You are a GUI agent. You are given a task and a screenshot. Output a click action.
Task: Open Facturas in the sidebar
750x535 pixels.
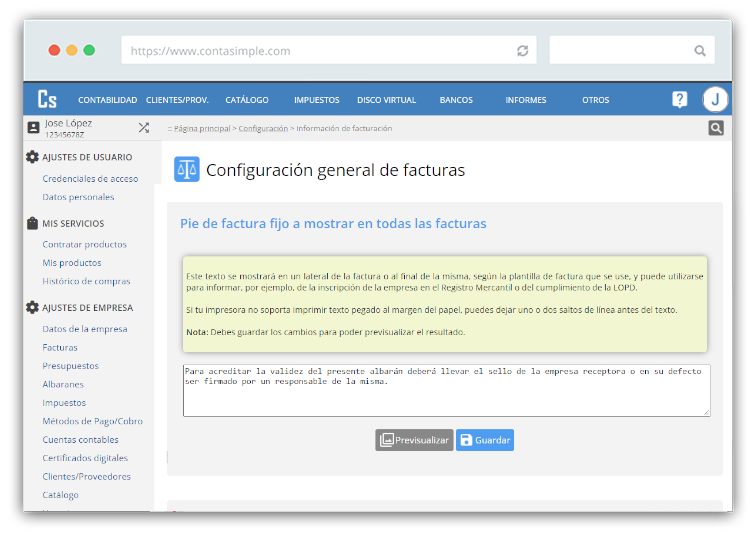coord(60,347)
